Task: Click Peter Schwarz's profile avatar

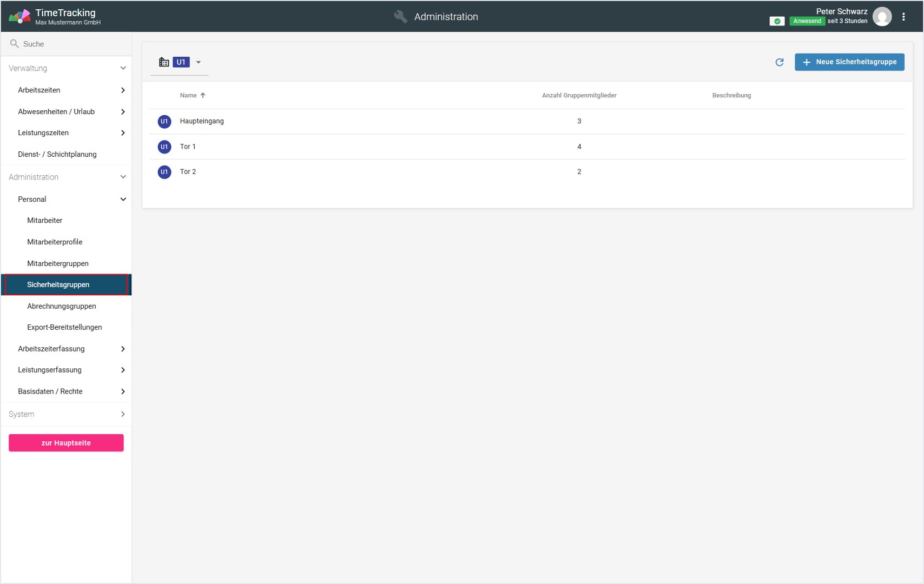Action: pos(882,17)
